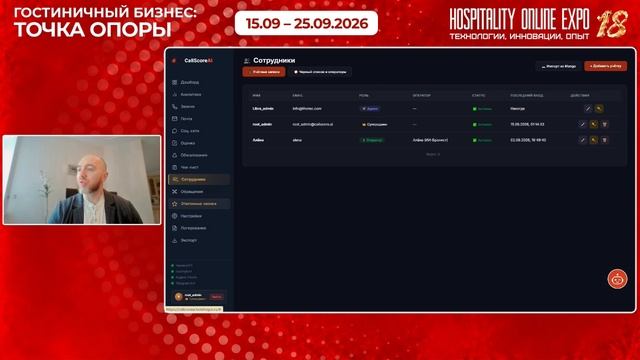Click the Чек-лист clipboard icon
Screen dimensions: 640x360
pyautogui.click(x=175, y=167)
